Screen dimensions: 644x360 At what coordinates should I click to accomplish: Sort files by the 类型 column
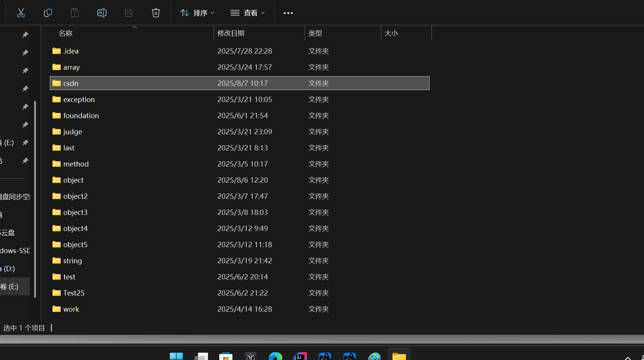coord(315,33)
